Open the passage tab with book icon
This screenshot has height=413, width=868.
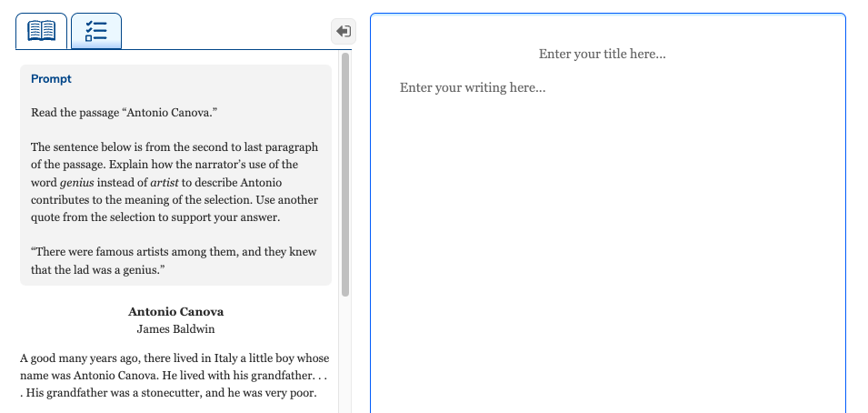coord(41,31)
